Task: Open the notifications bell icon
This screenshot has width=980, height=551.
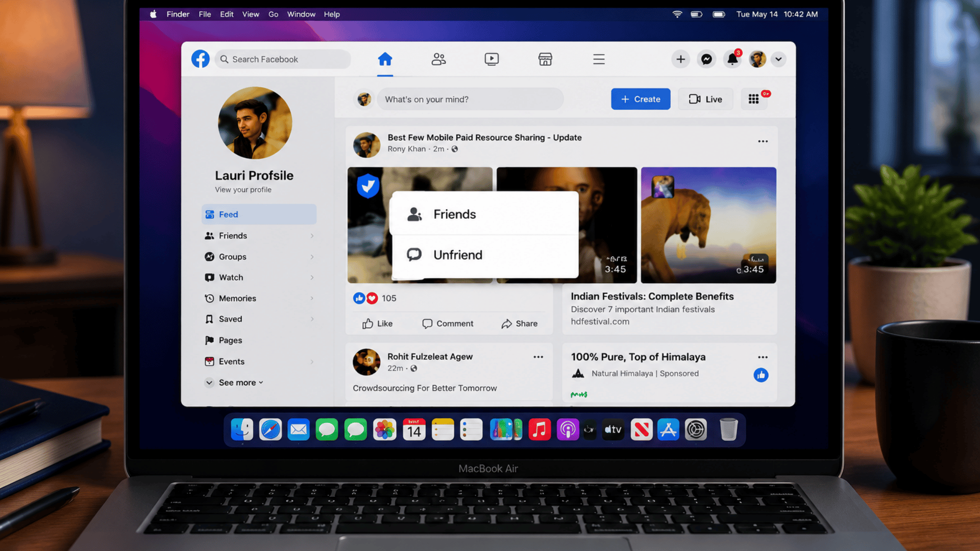Action: click(x=732, y=59)
